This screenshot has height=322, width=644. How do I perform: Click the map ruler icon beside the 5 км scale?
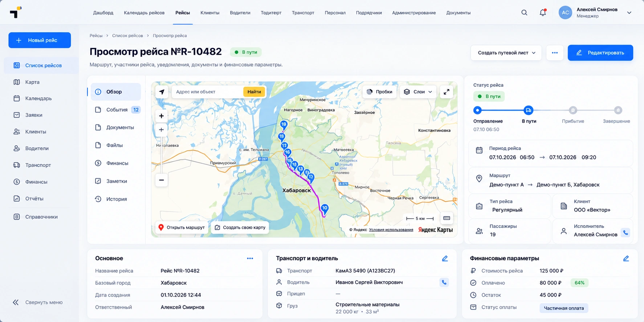(447, 218)
